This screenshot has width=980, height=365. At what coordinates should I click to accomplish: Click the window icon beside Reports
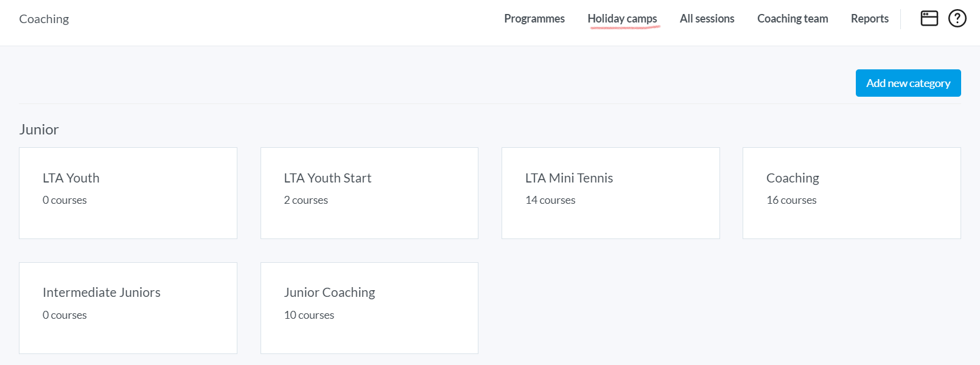(929, 19)
